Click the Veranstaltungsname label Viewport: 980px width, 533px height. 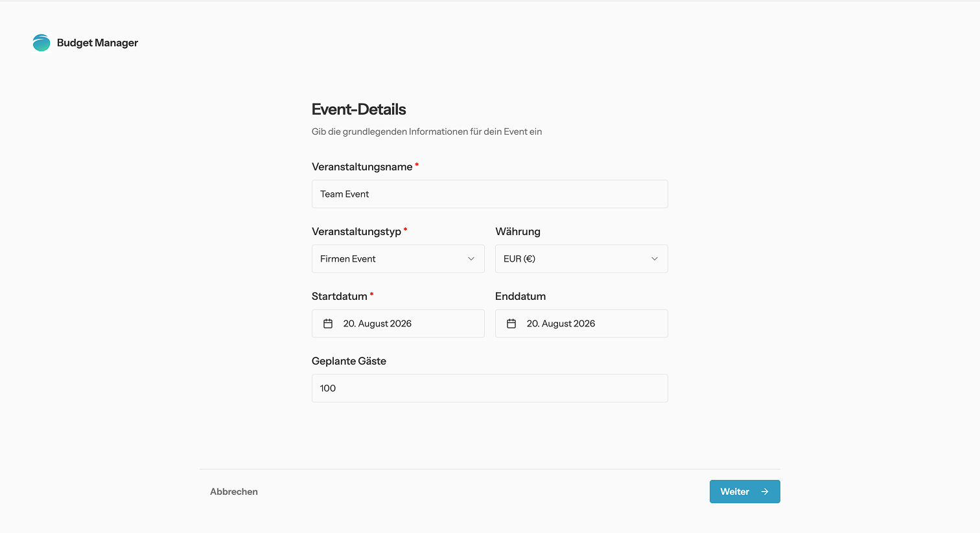(362, 166)
